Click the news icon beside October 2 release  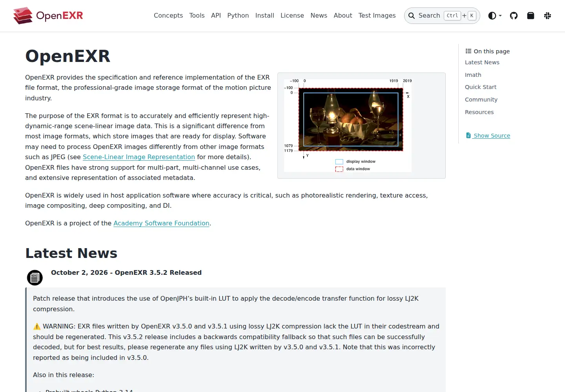coord(35,278)
